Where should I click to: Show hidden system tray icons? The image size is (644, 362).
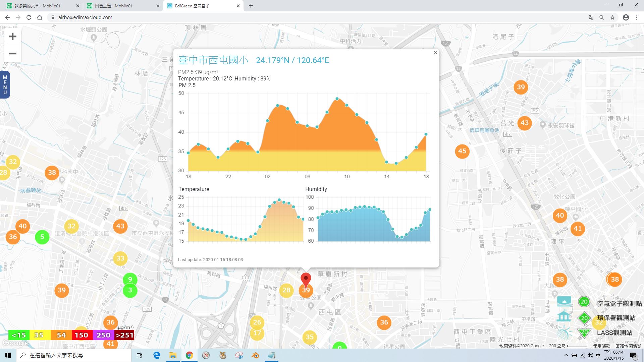point(566,355)
